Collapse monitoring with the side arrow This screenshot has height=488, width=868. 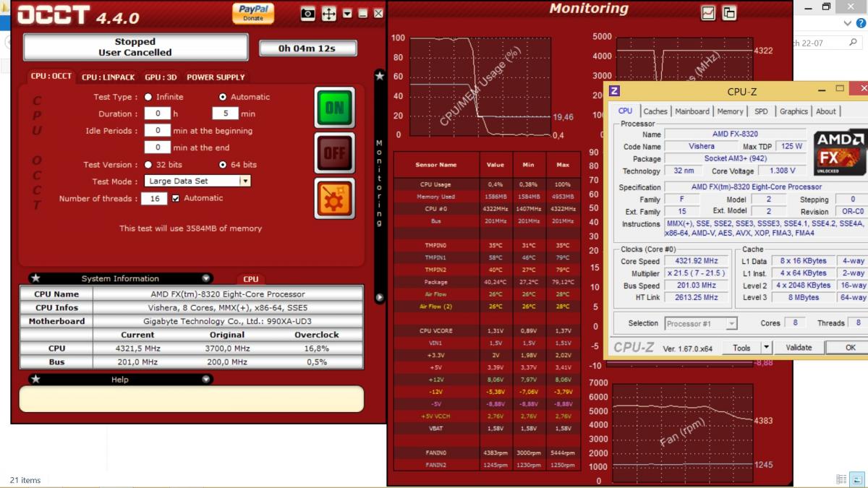point(379,297)
